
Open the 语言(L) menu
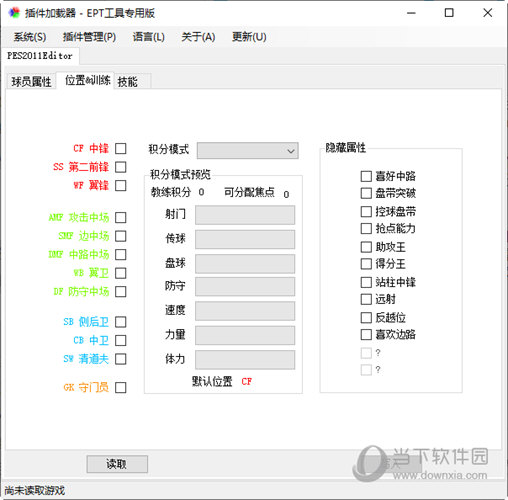(x=149, y=37)
